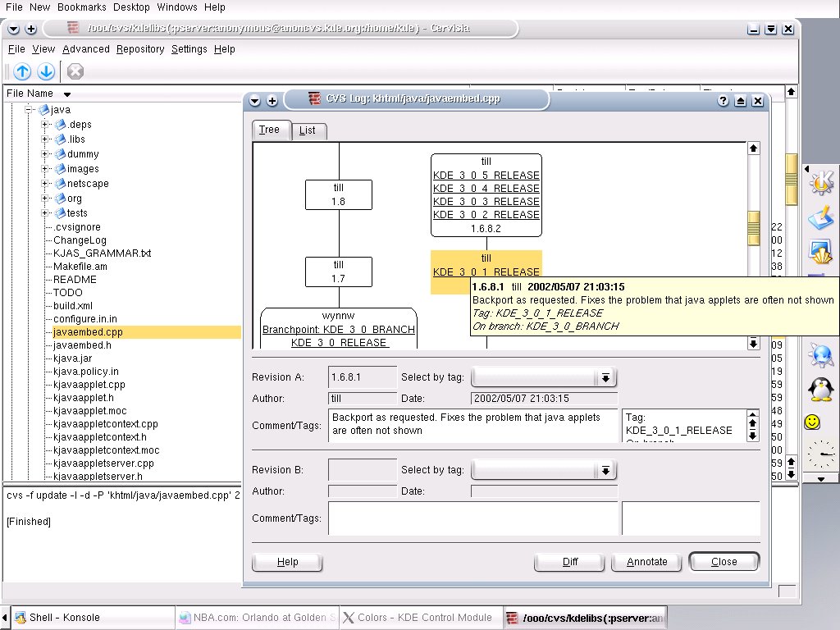
Task: Select javaembed.h in file tree
Action: click(x=83, y=345)
